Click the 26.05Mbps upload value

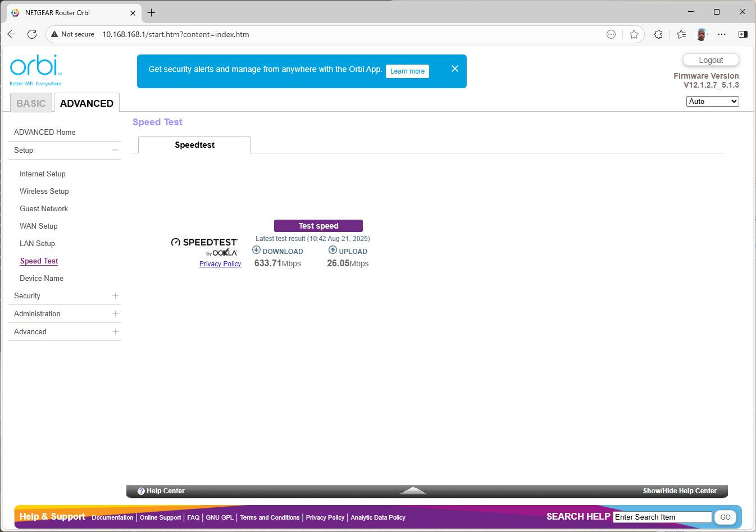pos(348,263)
